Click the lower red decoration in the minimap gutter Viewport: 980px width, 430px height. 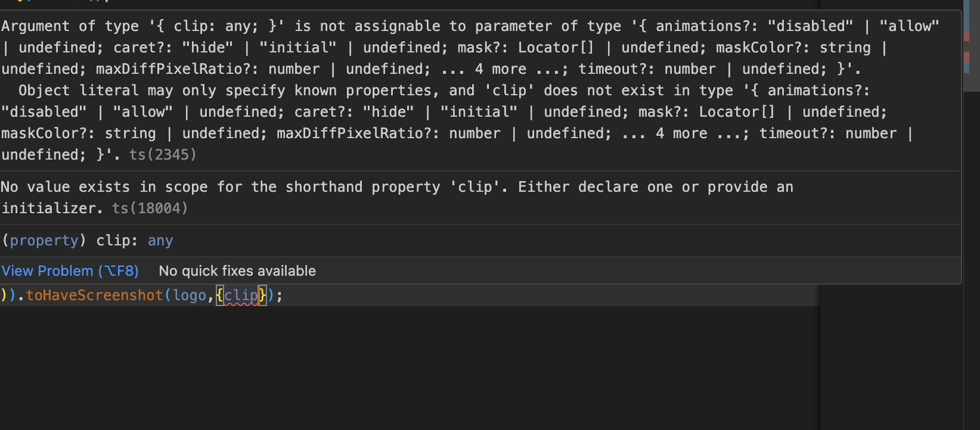pyautogui.click(x=966, y=57)
